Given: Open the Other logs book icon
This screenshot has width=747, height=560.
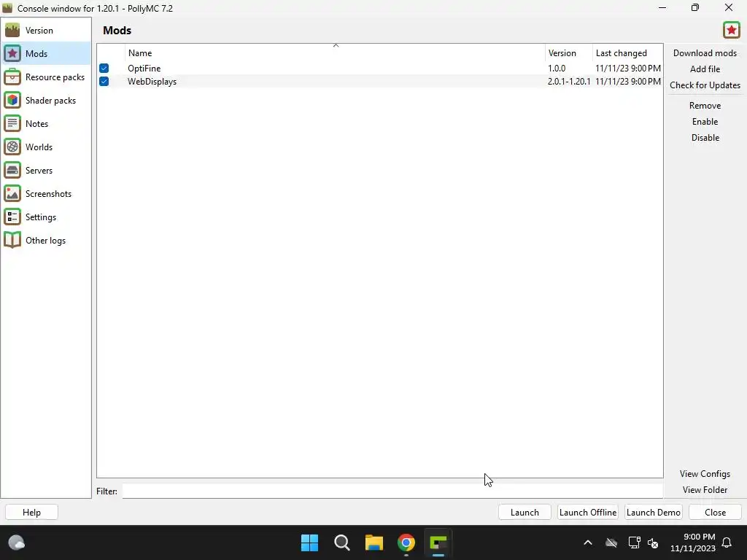Looking at the screenshot, I should [x=12, y=240].
